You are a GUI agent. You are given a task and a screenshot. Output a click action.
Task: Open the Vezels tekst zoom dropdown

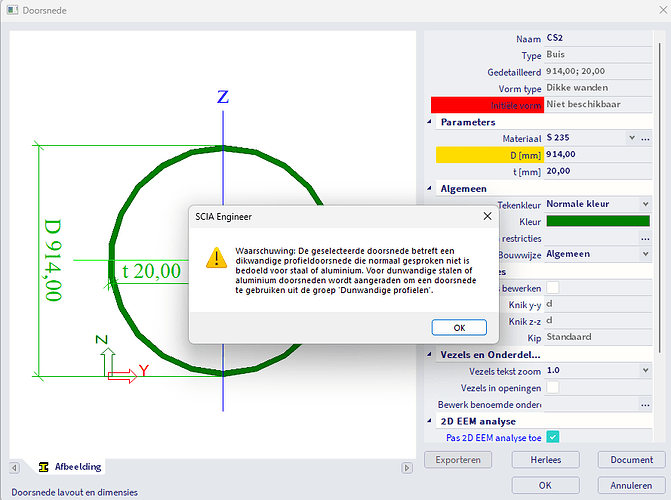coord(645,370)
